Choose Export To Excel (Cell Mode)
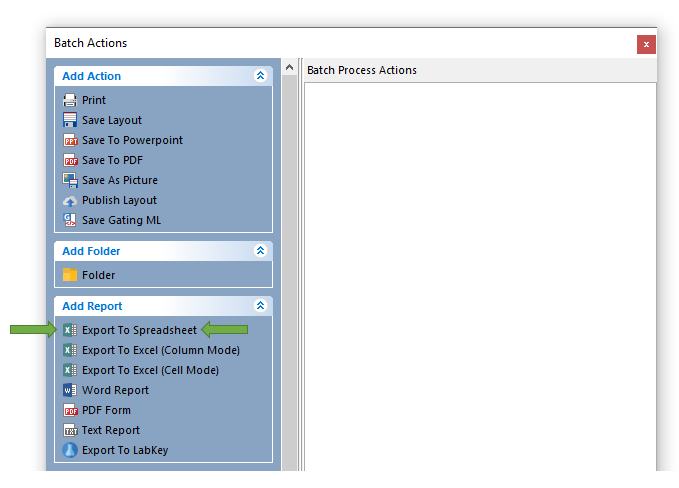Image resolution: width=679 pixels, height=488 pixels. pyautogui.click(x=150, y=370)
